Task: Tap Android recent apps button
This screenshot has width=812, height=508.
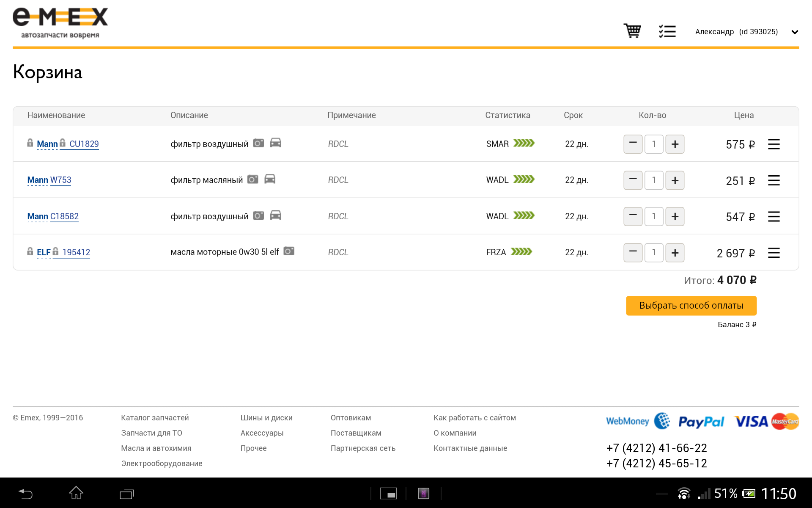Action: [x=127, y=494]
